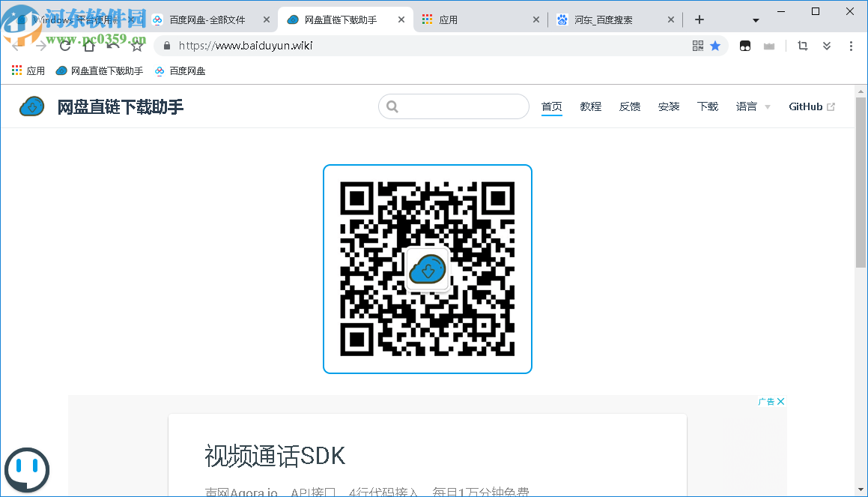Open the 应用 apps bookmark
Image resolution: width=868 pixels, height=497 pixels.
click(28, 71)
